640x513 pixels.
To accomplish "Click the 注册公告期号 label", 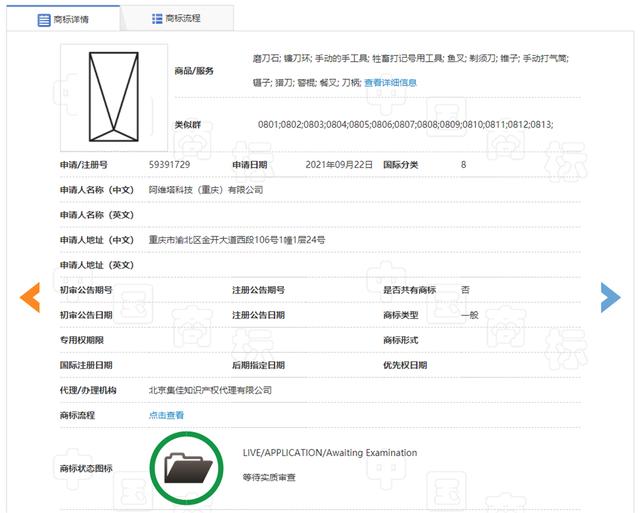I will (x=258, y=290).
